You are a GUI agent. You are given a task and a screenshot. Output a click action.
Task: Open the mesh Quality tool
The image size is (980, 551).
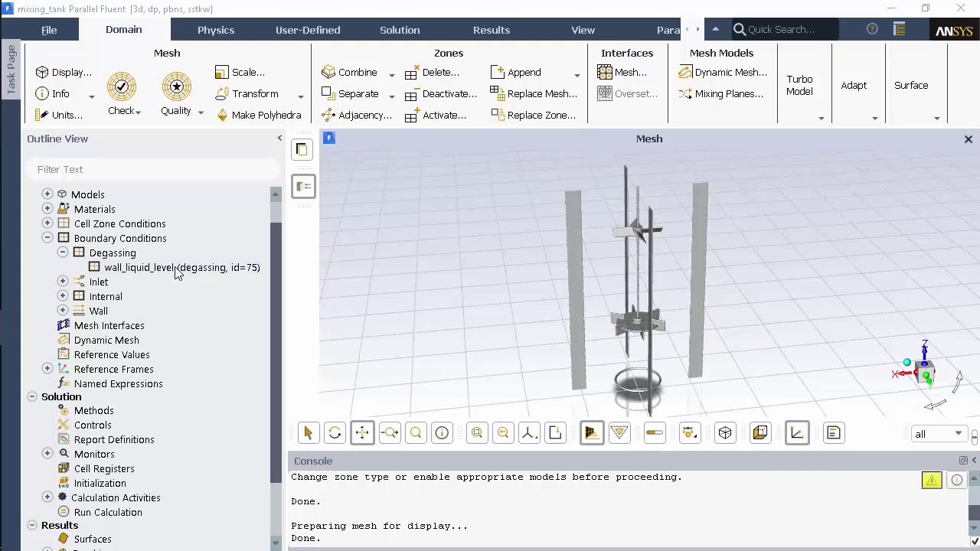(x=177, y=93)
